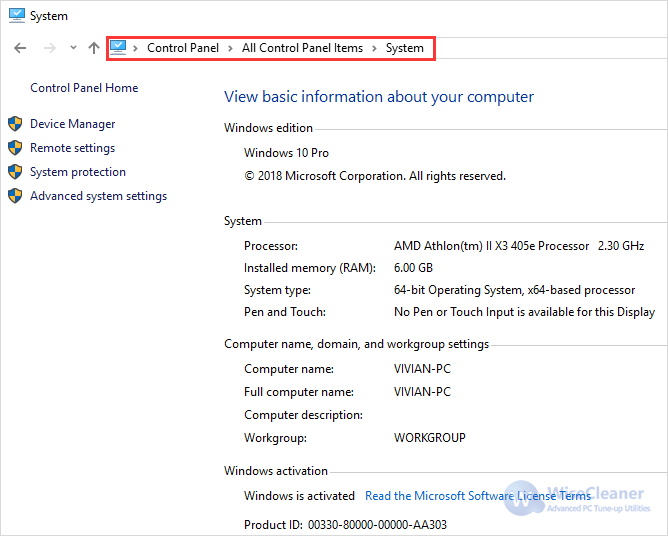Click the computer icon in the address bar
668x536 pixels.
(118, 47)
